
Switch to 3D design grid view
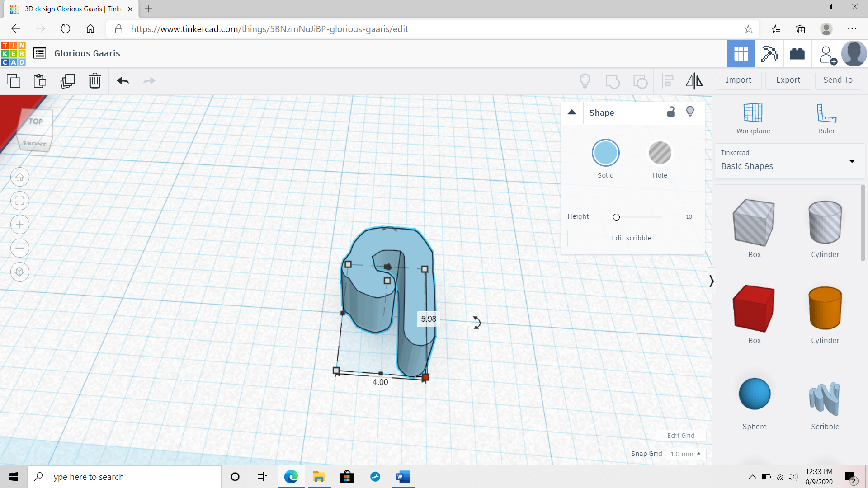[741, 54]
